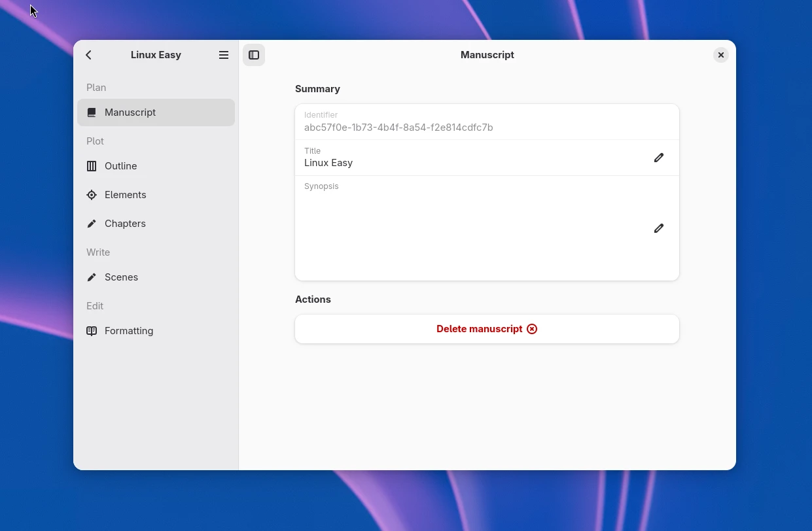Open the hamburger main menu
Screen dimensions: 812x531
point(224,55)
